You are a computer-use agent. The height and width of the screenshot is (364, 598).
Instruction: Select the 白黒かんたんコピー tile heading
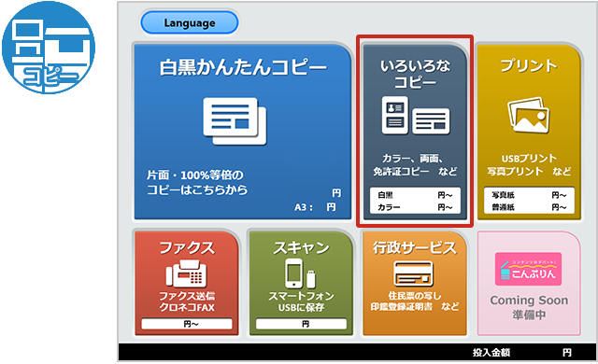[243, 67]
